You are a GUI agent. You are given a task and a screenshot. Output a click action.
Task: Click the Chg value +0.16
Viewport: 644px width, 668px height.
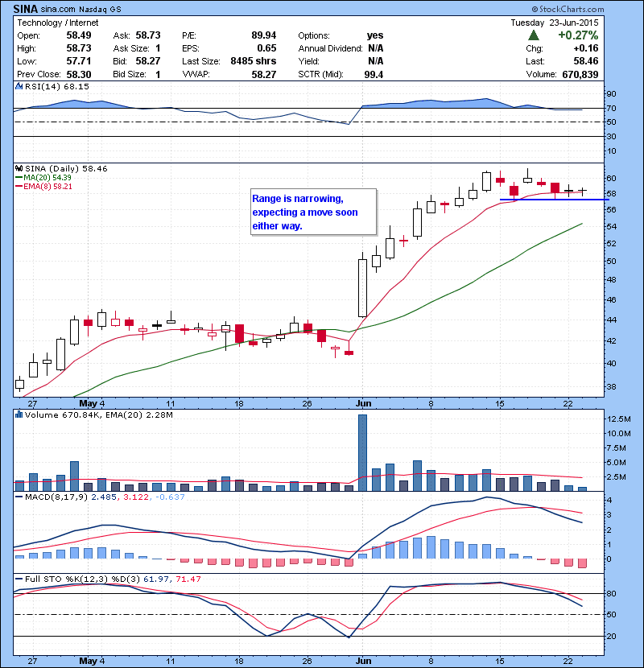586,48
